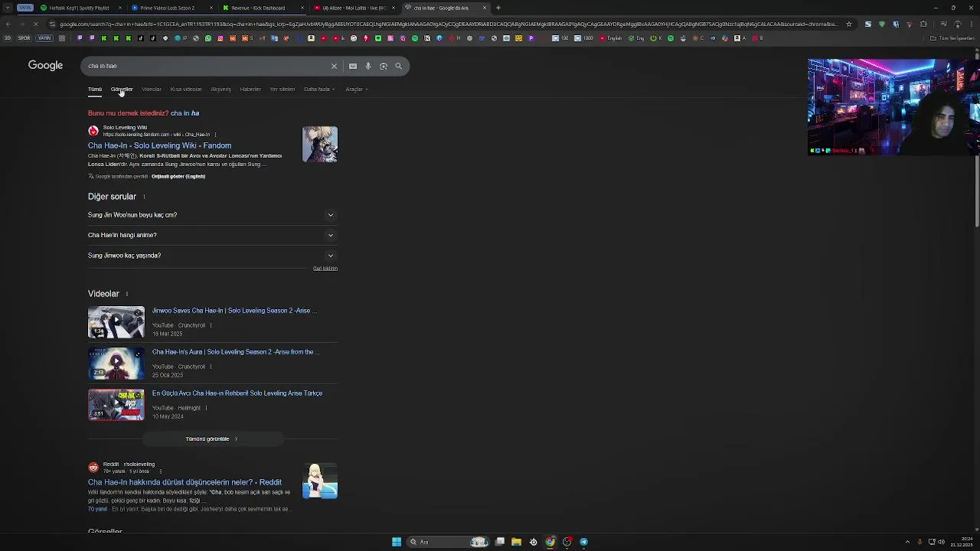This screenshot has width=980, height=551.
Task: Click the Reddit favicon in the search result
Action: pyautogui.click(x=93, y=468)
